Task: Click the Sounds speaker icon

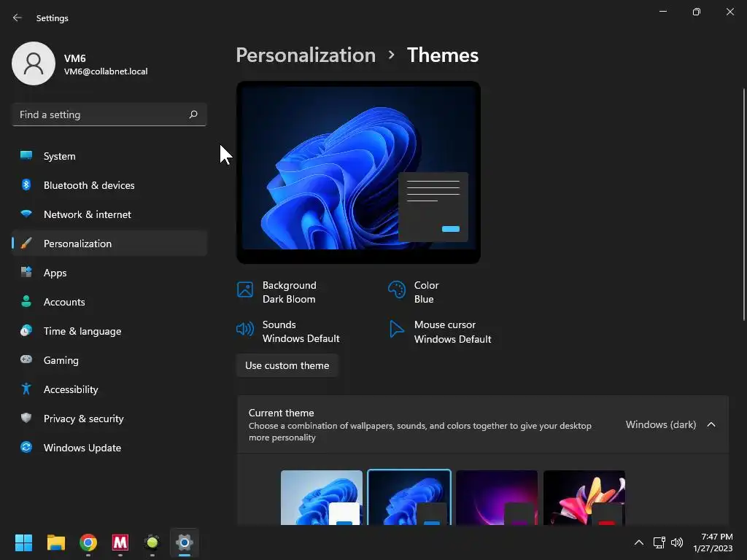Action: point(245,329)
